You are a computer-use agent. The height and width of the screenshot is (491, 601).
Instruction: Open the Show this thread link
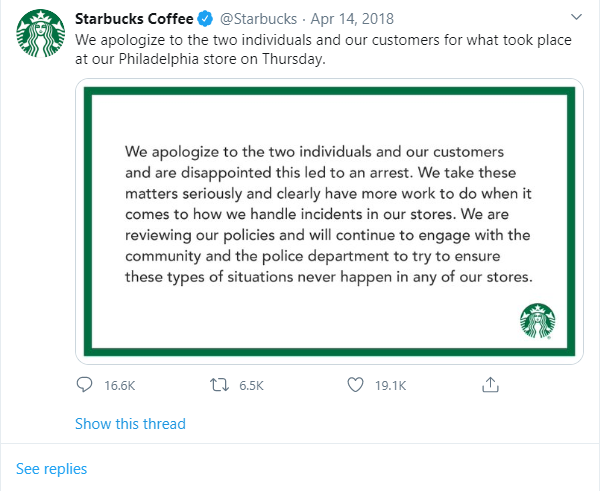130,424
